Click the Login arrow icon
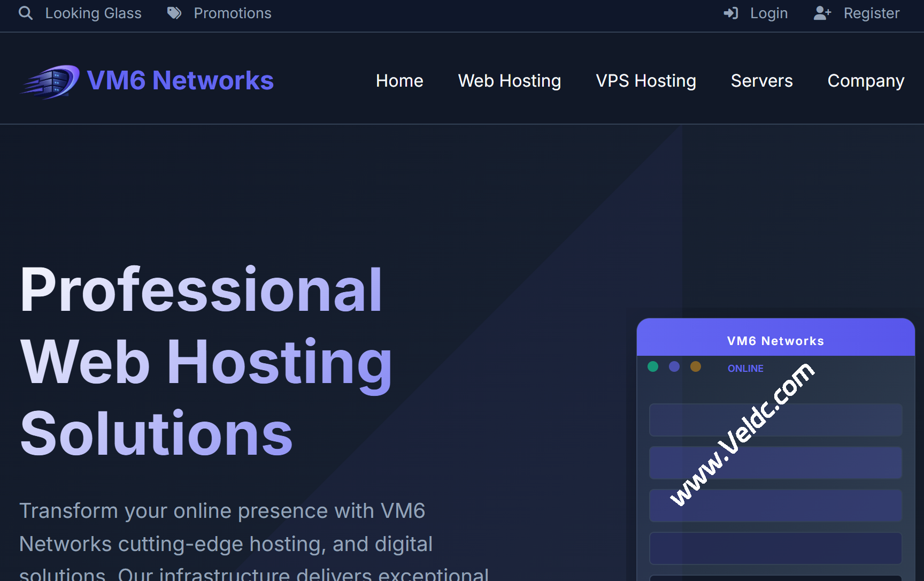This screenshot has width=924, height=581. click(730, 13)
